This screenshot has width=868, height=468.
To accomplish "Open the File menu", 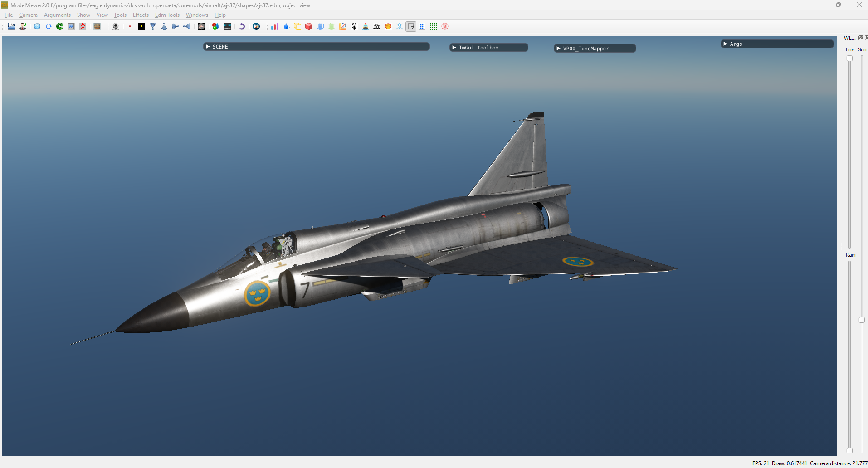I will 9,15.
